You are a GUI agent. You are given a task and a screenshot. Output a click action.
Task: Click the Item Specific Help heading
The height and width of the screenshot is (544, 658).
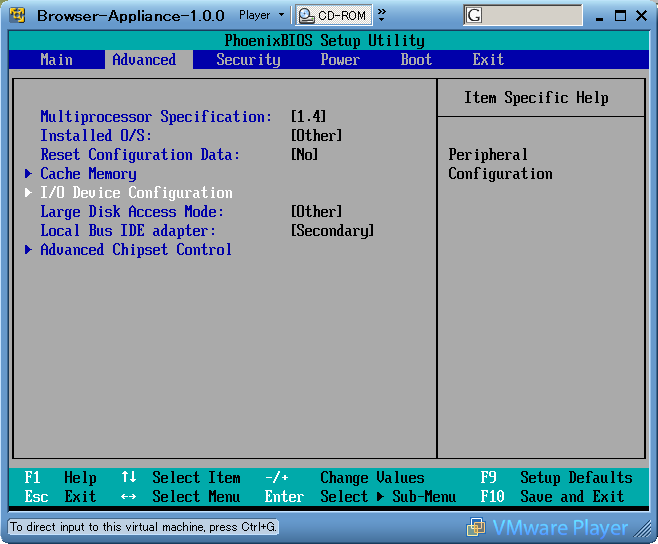[x=536, y=98]
